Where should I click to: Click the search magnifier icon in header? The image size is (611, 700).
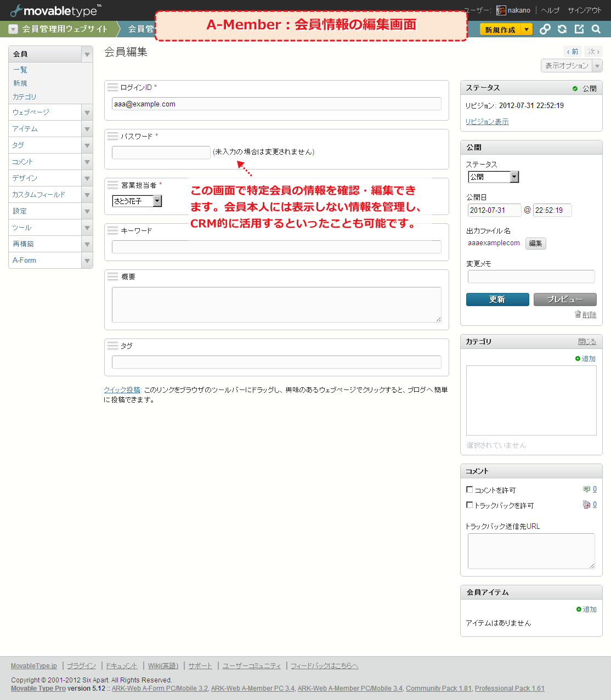click(596, 30)
